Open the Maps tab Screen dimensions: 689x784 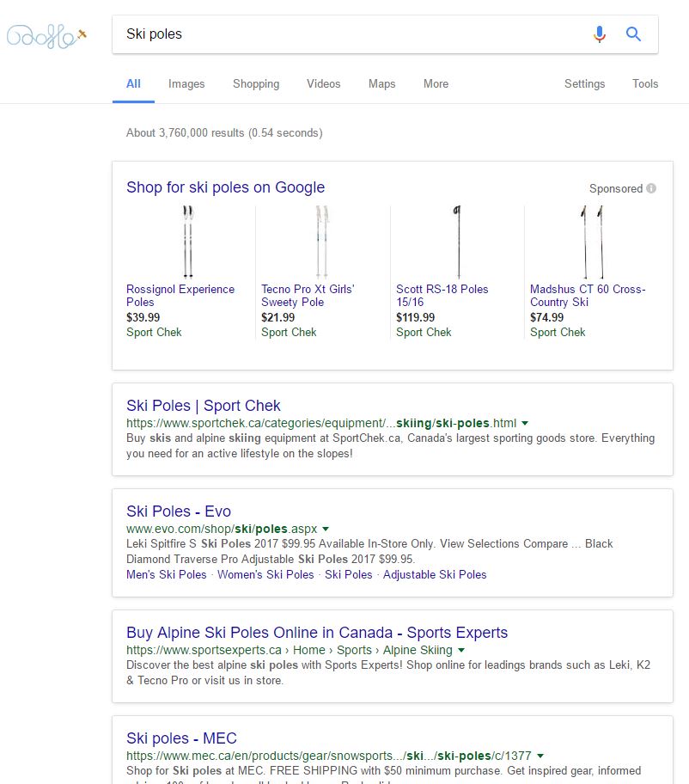click(x=381, y=84)
